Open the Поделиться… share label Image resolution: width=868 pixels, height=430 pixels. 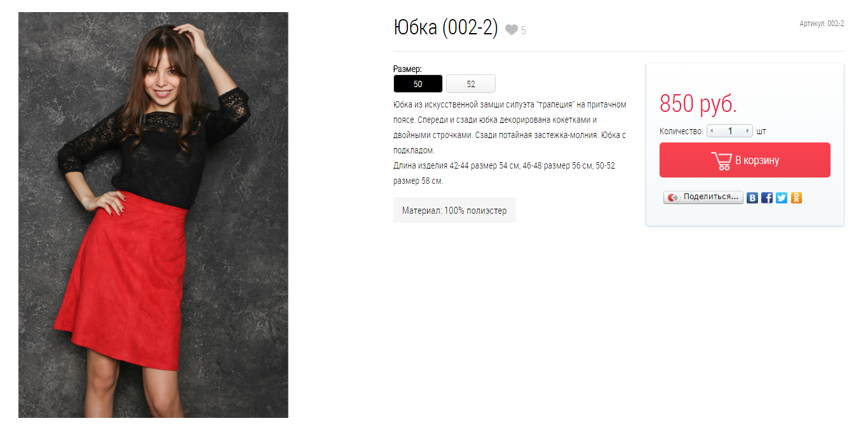point(711,197)
